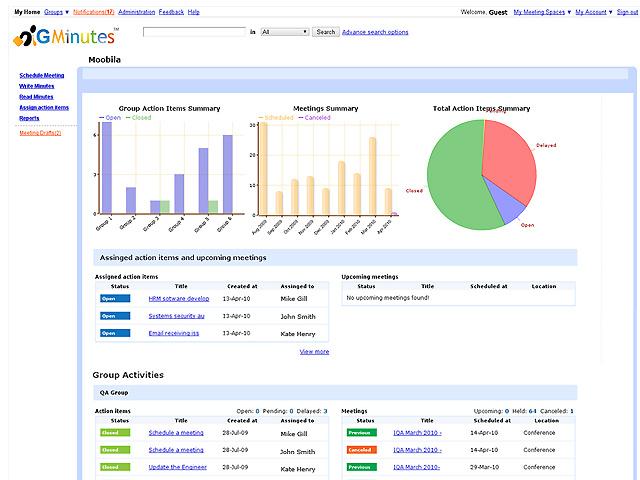Image resolution: width=640 pixels, height=480 pixels.
Task: Expand My Account dropdown
Action: pyautogui.click(x=594, y=12)
